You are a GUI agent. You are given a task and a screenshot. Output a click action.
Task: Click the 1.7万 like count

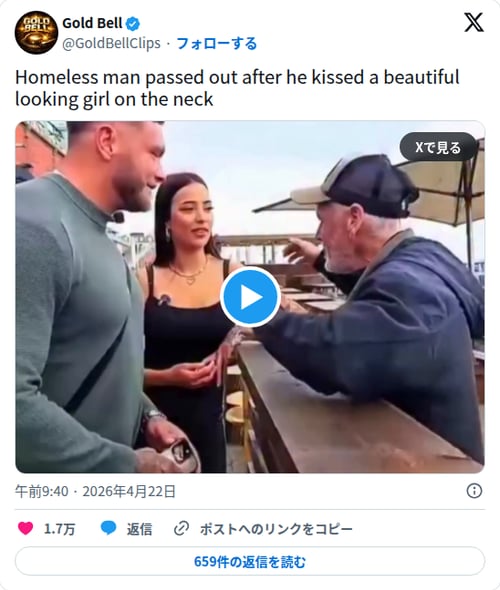click(59, 529)
